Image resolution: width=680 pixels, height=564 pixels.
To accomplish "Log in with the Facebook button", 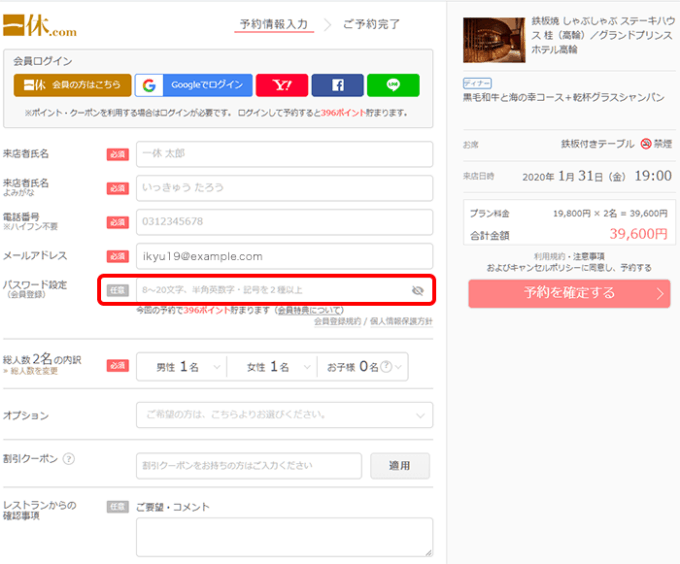I will point(337,85).
